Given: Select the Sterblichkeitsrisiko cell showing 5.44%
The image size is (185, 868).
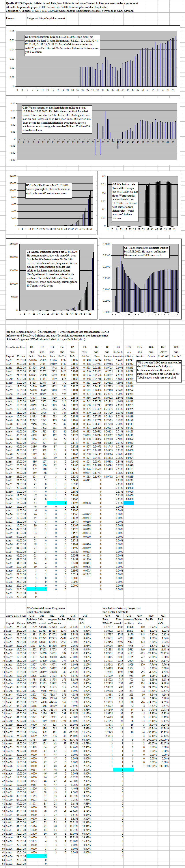Looking at the screenshot, I should [120, 360].
